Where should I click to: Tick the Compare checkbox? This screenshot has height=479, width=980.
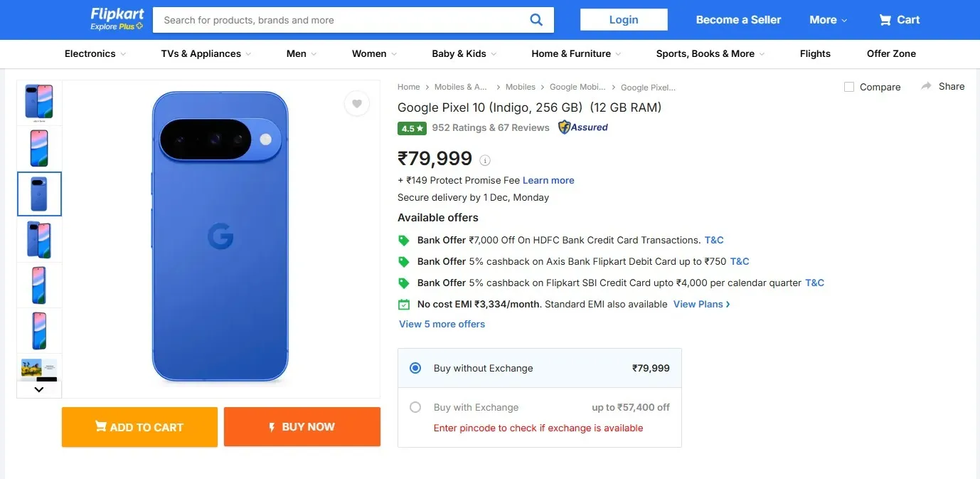coord(849,87)
